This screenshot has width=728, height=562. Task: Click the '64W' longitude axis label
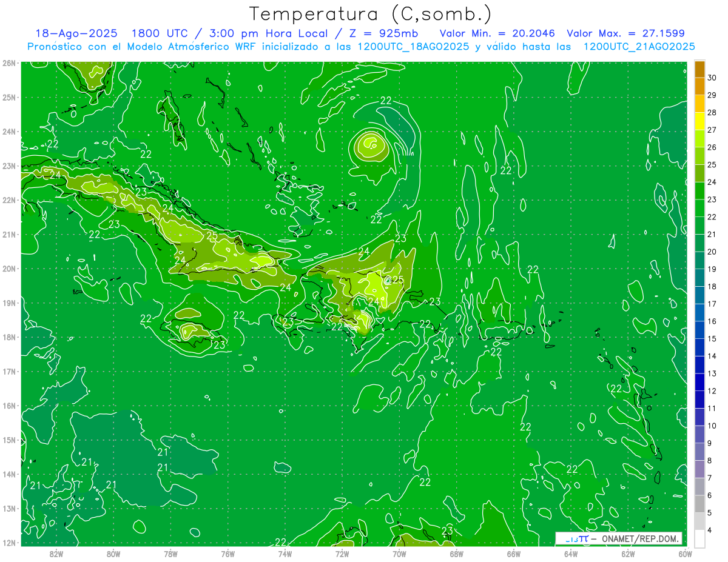571,553
